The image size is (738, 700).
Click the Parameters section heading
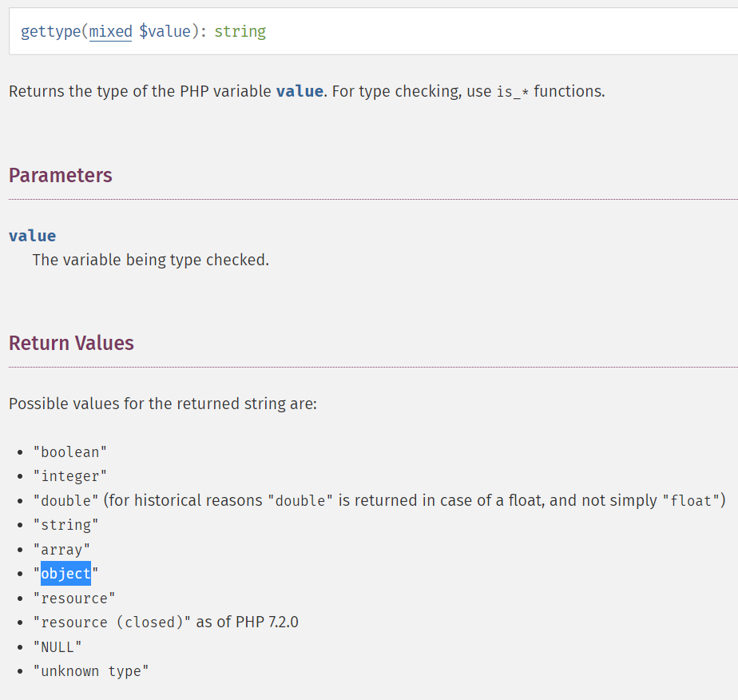point(61,176)
